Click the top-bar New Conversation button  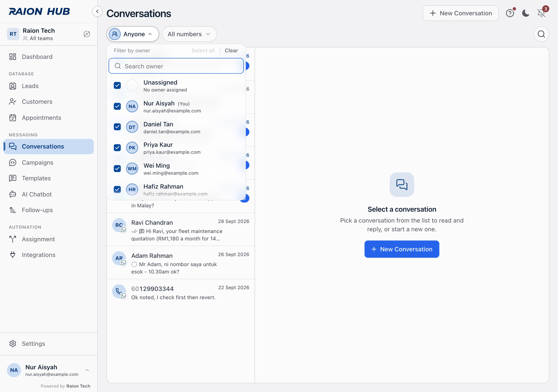[x=460, y=13]
